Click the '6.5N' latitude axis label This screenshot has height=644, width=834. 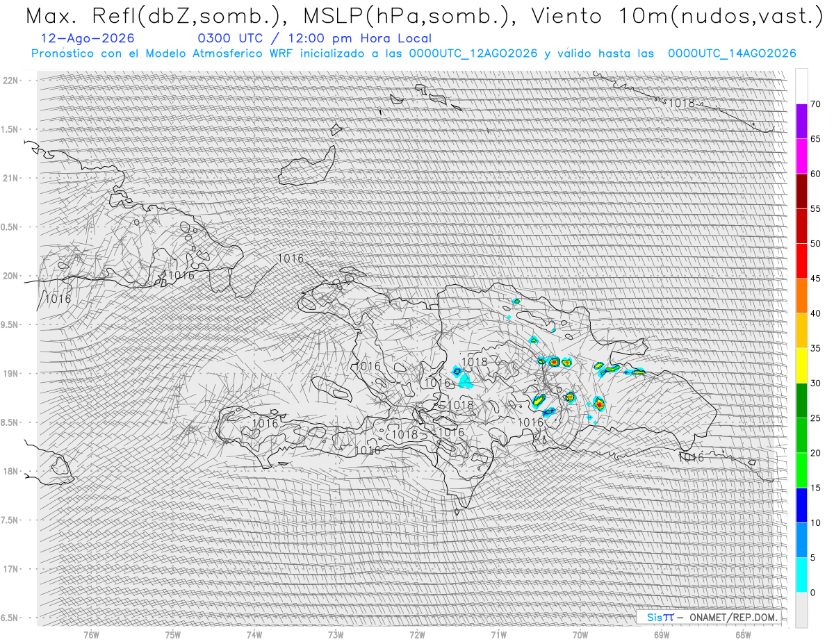tap(8, 618)
